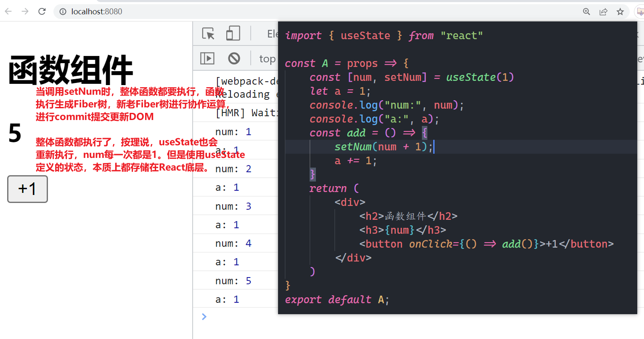This screenshot has width=644, height=339.
Task: Click the setNum(num + 1) code line
Action: [x=384, y=147]
